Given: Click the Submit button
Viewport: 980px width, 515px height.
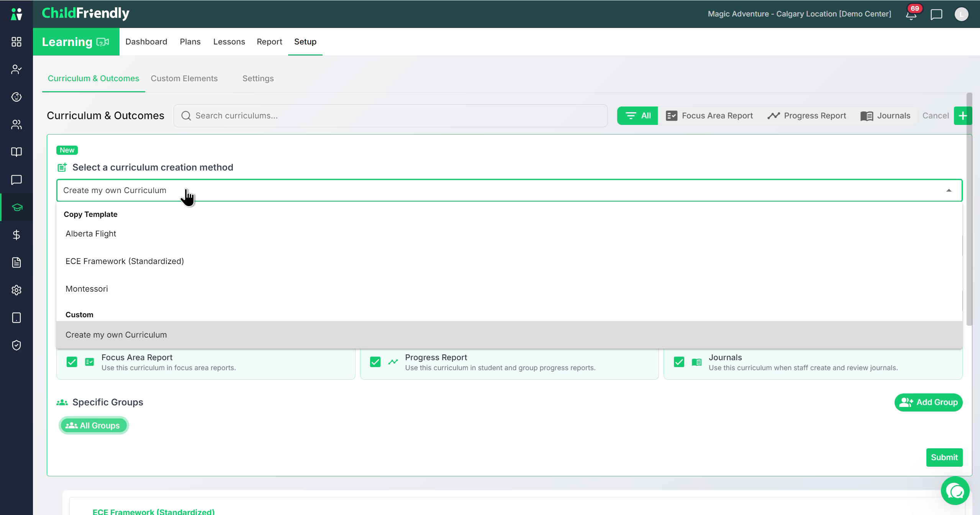Looking at the screenshot, I should click(x=944, y=458).
